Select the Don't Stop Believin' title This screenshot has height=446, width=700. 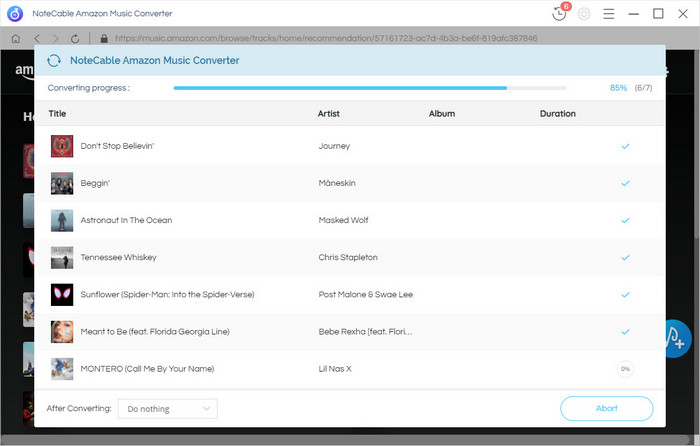click(x=117, y=146)
